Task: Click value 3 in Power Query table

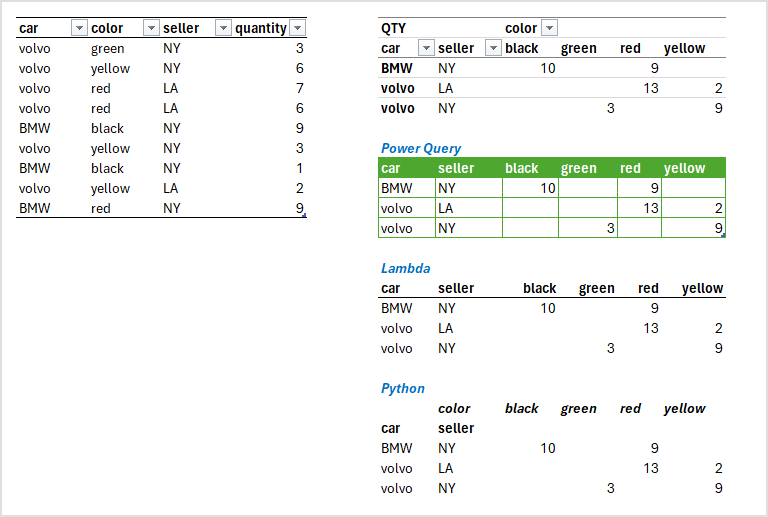Action: pyautogui.click(x=610, y=228)
